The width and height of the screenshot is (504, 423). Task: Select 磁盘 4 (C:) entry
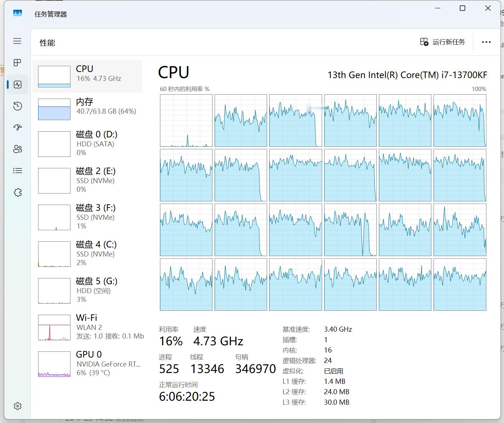pyautogui.click(x=88, y=254)
